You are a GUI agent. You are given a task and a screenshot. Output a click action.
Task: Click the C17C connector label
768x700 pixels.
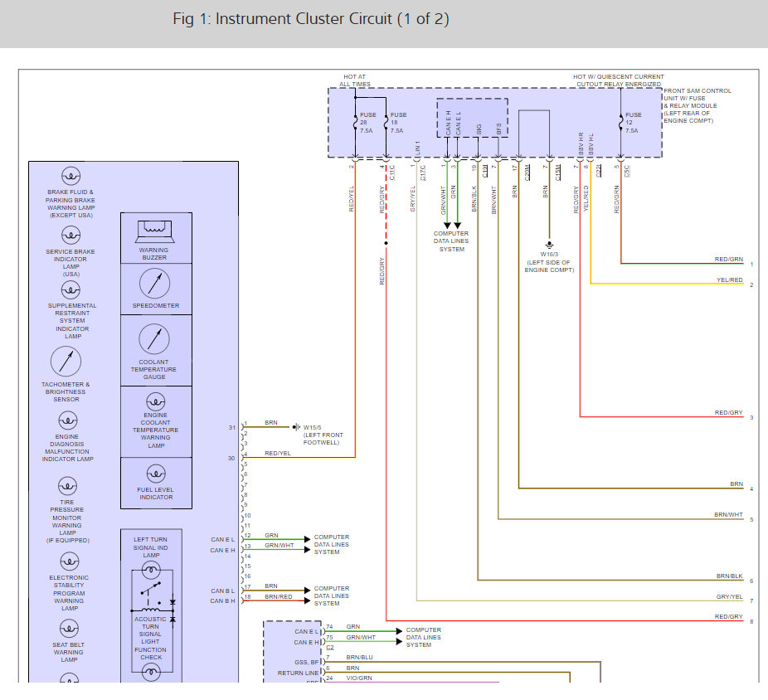pyautogui.click(x=423, y=173)
